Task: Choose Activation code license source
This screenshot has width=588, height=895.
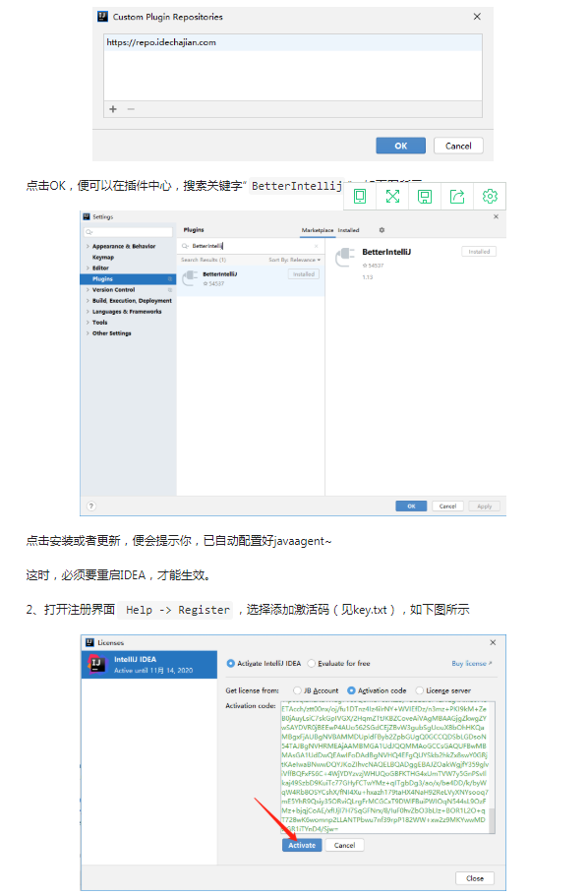Action: point(351,690)
